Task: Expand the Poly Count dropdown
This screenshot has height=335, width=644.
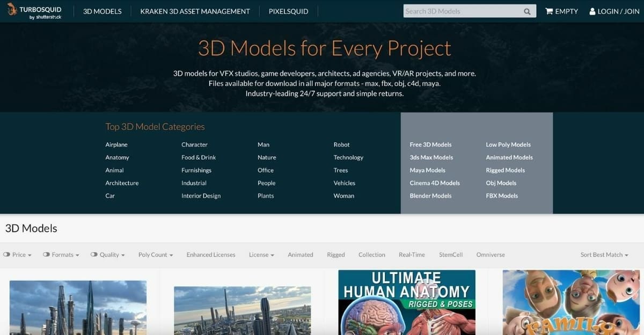Action: coord(156,254)
